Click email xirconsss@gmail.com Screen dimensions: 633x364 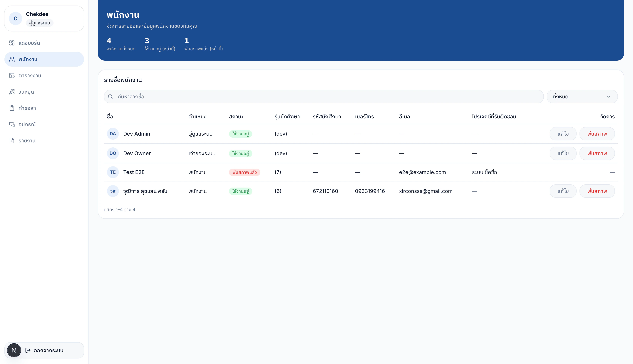click(x=426, y=191)
